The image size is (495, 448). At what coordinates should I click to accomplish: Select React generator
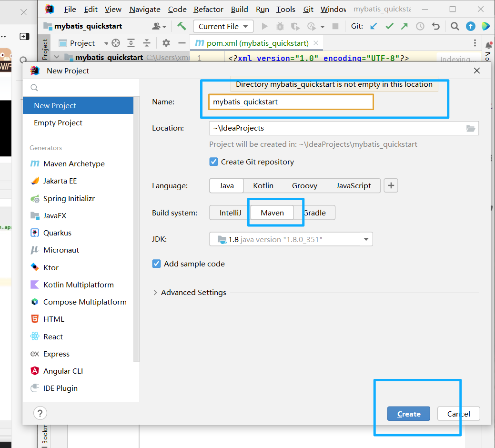[x=78, y=336]
